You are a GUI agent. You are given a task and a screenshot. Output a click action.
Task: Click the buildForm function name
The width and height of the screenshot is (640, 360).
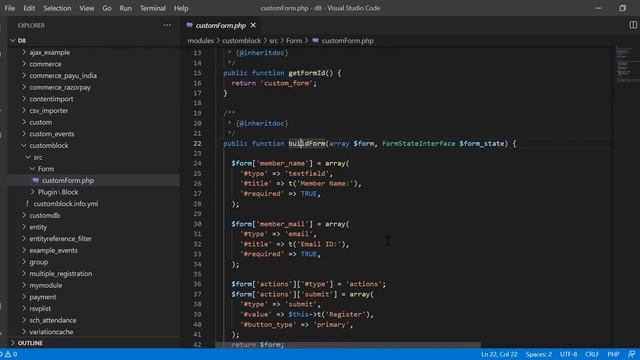tap(307, 143)
